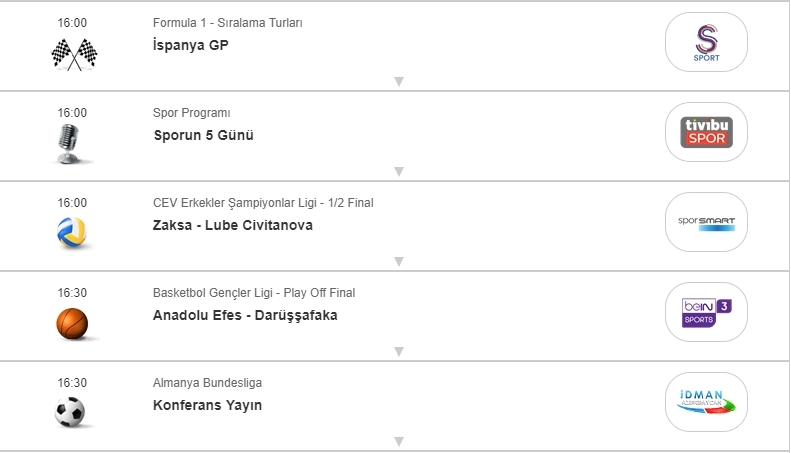The width and height of the screenshot is (791, 453).
Task: Open the Spor Smart channel logo
Action: point(706,221)
